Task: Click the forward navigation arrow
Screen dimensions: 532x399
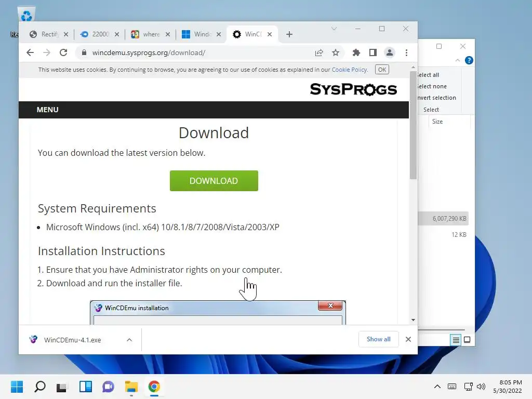Action: (x=47, y=52)
